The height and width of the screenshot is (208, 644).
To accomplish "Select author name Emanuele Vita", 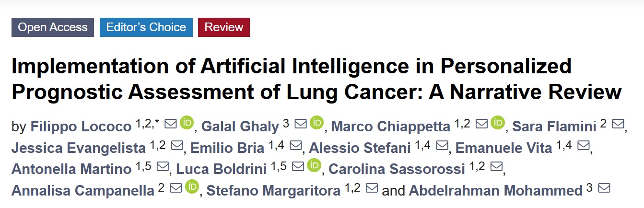I will click(503, 148).
